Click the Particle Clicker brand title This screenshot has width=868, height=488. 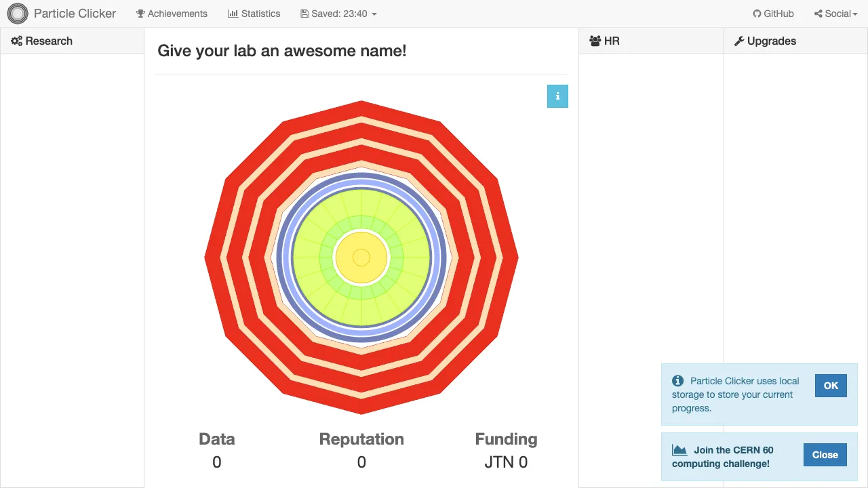pyautogui.click(x=75, y=14)
